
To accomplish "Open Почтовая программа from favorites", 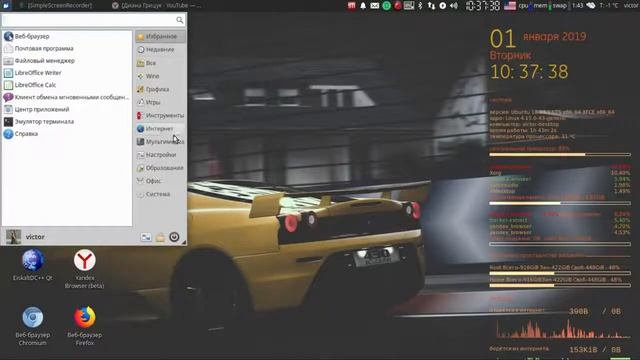I will pyautogui.click(x=67, y=49).
